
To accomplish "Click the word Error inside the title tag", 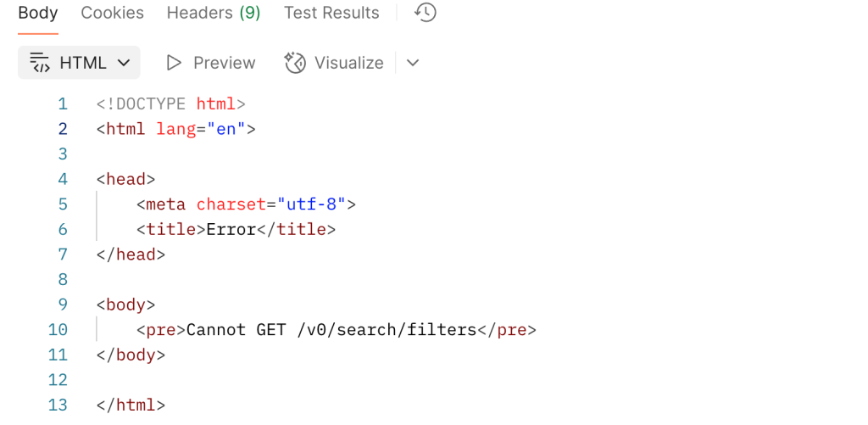I will [x=231, y=229].
